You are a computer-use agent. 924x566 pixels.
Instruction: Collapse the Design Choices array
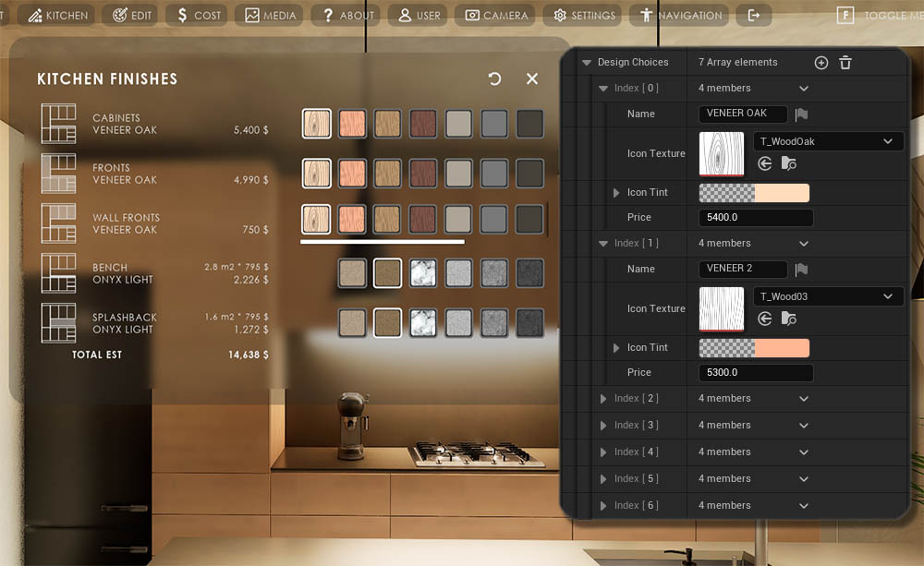(x=587, y=63)
